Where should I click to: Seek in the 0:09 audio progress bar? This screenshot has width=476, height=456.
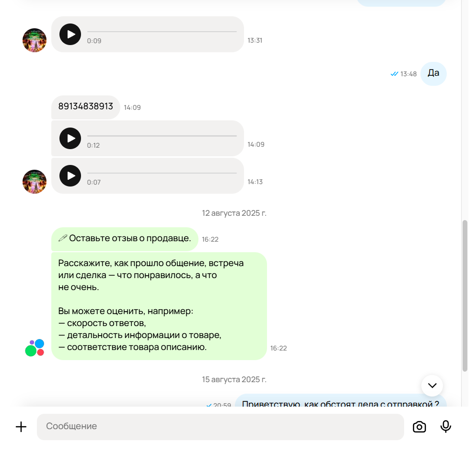162,31
